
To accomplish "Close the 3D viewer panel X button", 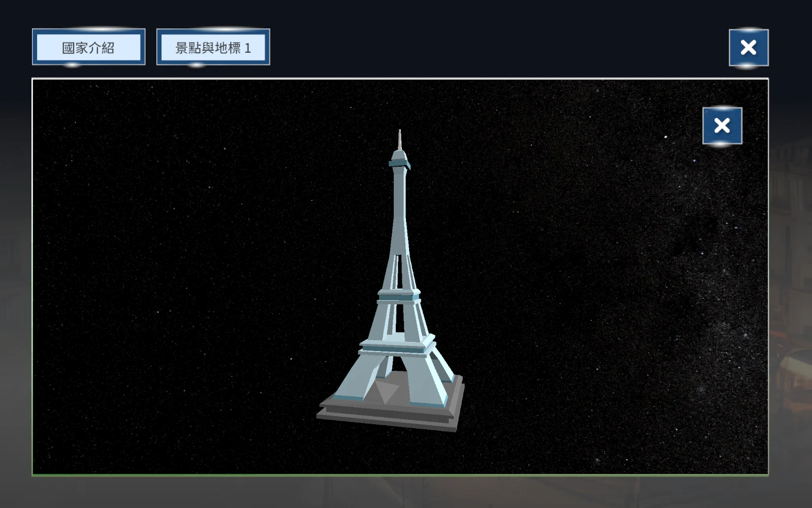I will click(722, 125).
